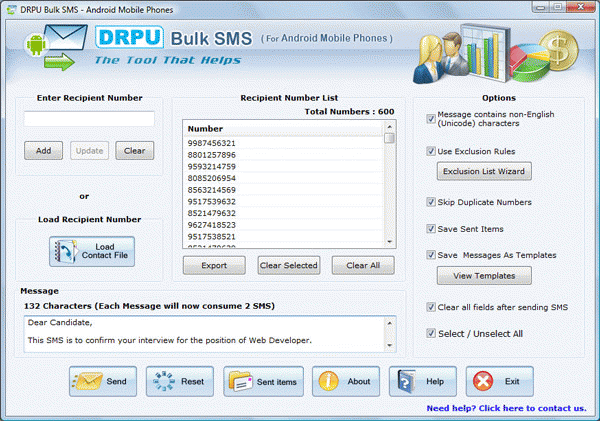Toggle Select / Unselect All checkbox

coord(431,333)
